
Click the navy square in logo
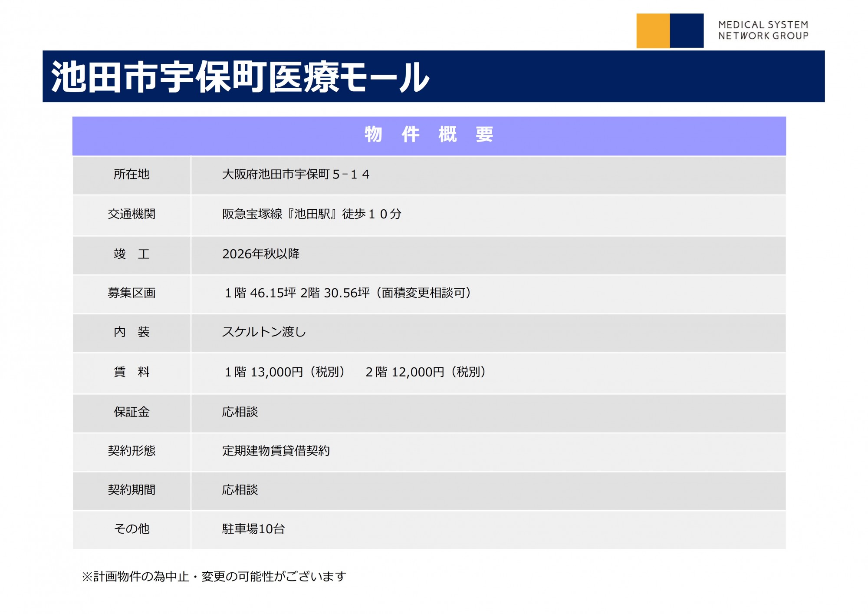[687, 31]
